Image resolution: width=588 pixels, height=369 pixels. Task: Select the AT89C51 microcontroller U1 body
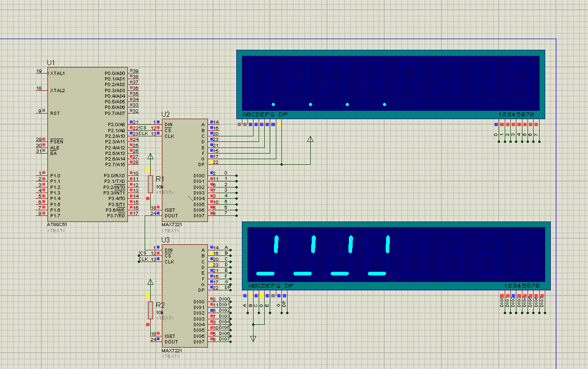[87, 144]
